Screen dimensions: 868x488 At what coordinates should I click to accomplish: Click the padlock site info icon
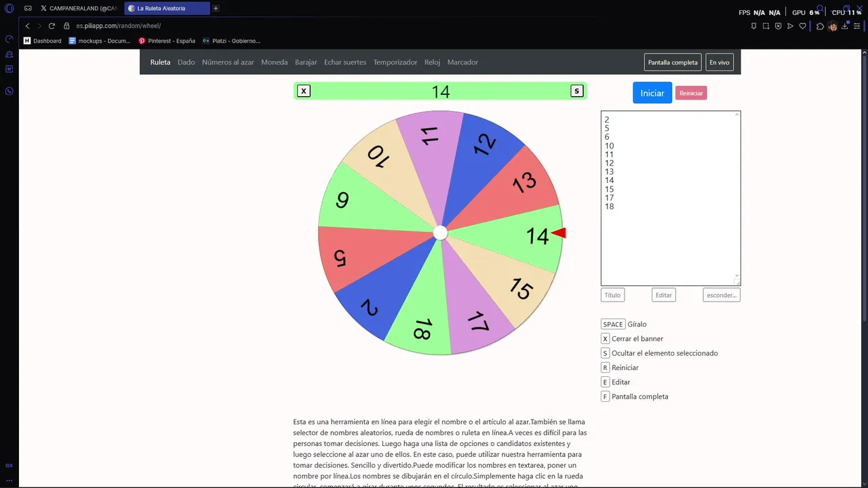coord(66,26)
